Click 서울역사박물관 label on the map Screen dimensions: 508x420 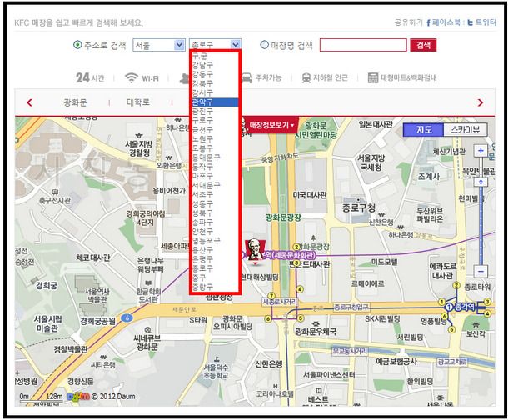(97, 295)
